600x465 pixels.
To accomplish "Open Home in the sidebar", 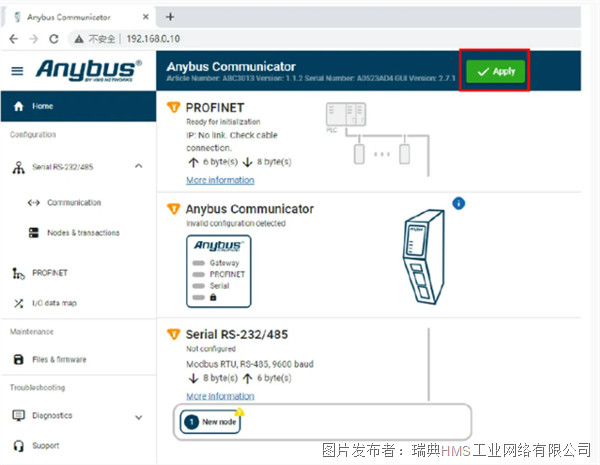I will [78, 106].
